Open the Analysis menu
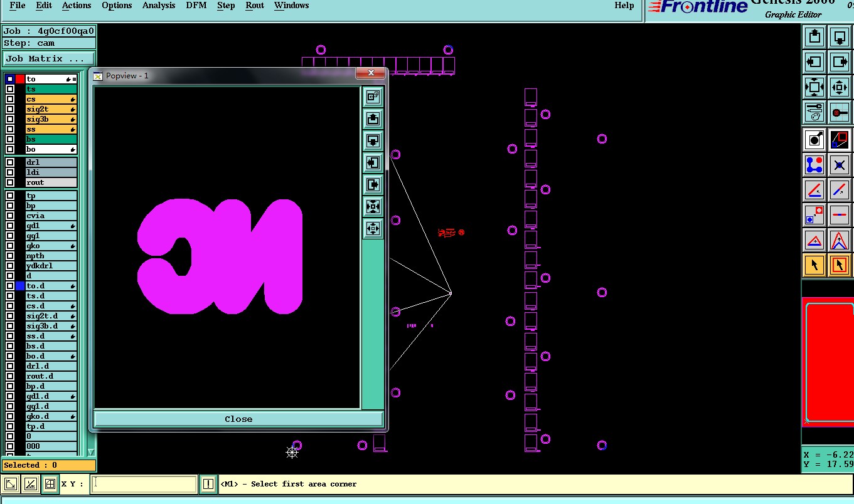 [159, 6]
